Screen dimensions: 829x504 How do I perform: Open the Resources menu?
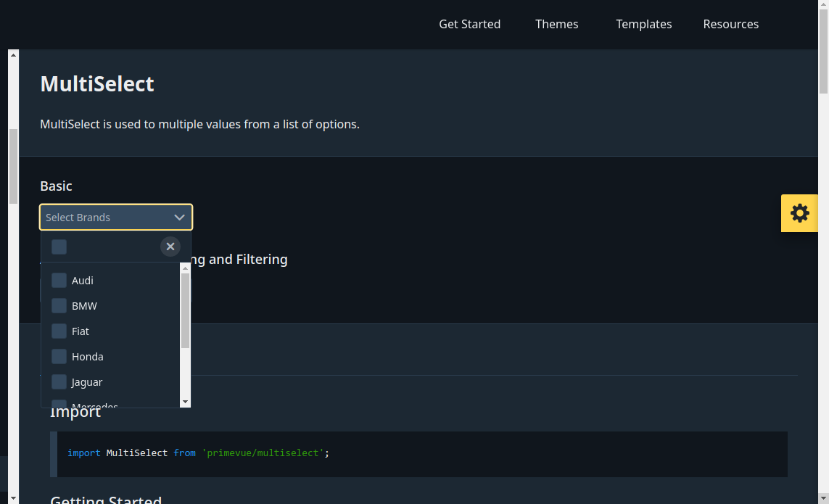click(730, 25)
